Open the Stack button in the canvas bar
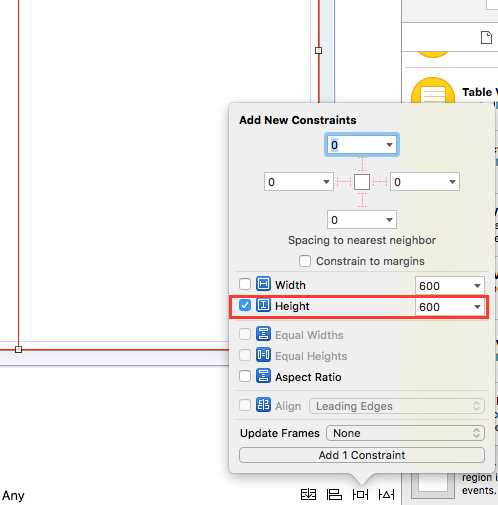This screenshot has width=498, height=505. click(x=308, y=494)
